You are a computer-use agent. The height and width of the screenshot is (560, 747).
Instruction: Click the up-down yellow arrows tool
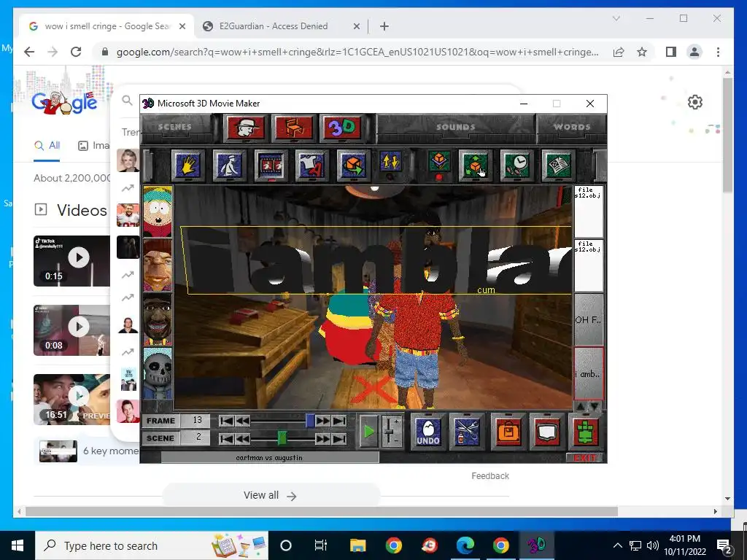(391, 163)
